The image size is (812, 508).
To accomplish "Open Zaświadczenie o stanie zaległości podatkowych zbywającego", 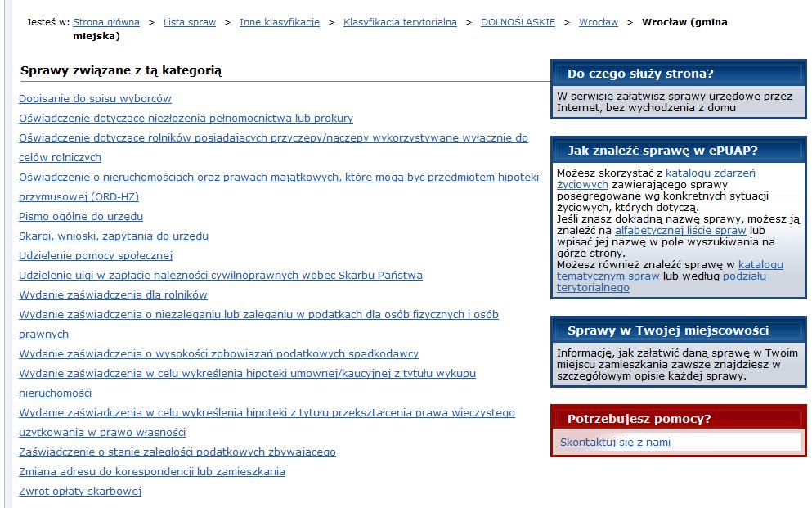I will 177,452.
